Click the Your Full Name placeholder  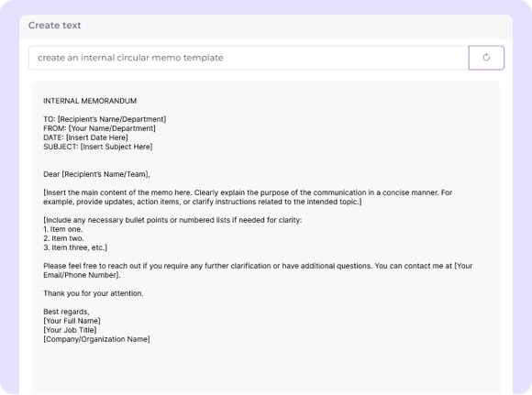(72, 321)
